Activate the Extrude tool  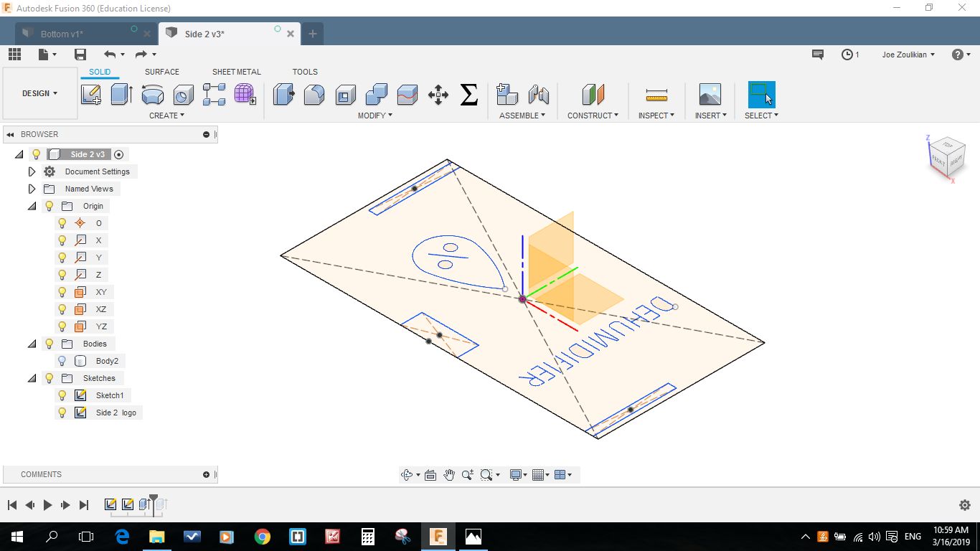click(121, 94)
